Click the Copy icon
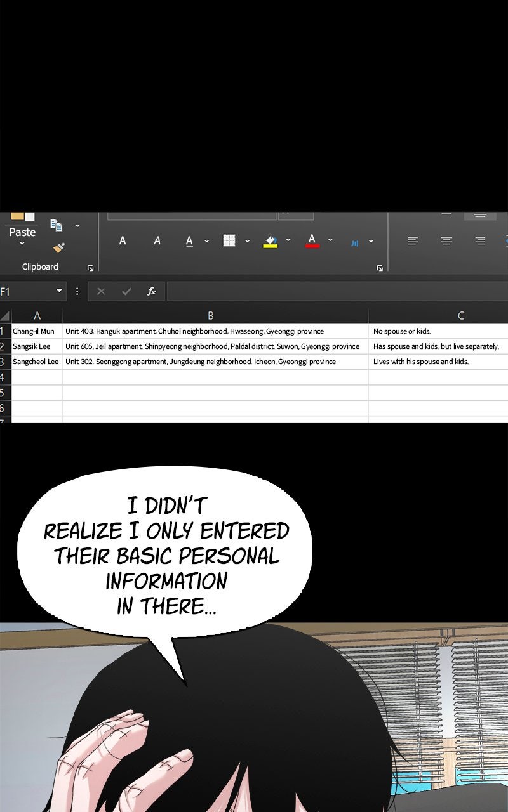Screen dimensions: 508x812 click(57, 225)
